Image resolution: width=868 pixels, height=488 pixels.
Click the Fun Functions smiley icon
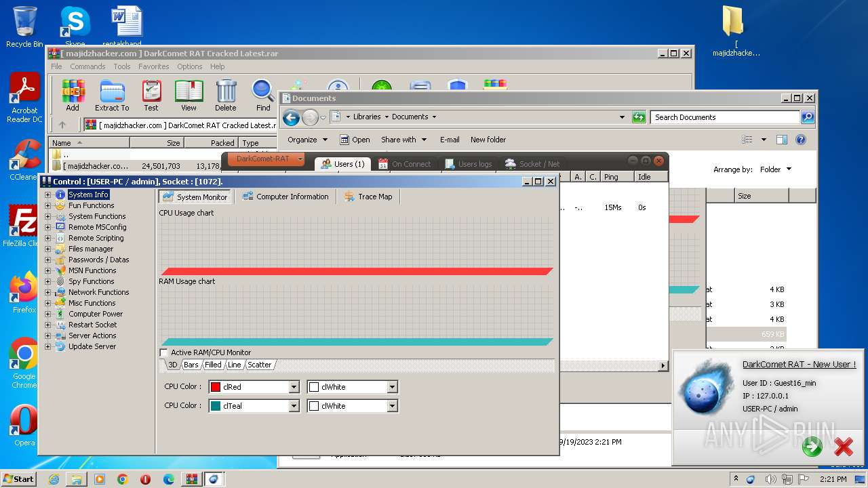click(60, 205)
